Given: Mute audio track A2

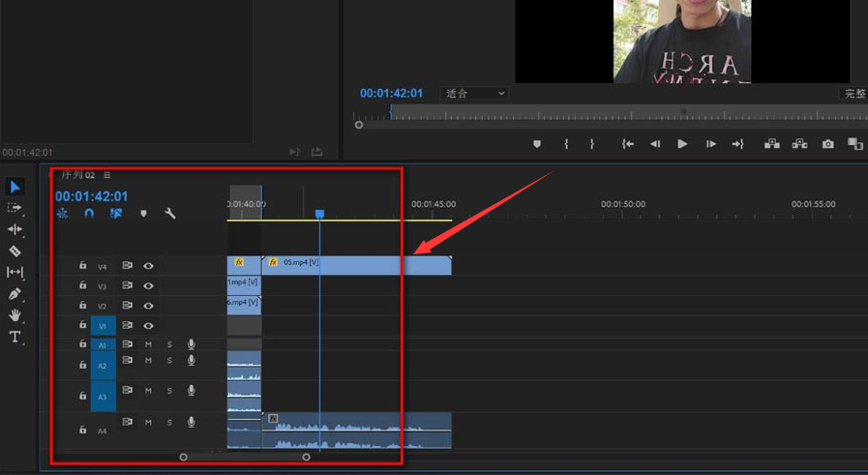Looking at the screenshot, I should coord(149,360).
